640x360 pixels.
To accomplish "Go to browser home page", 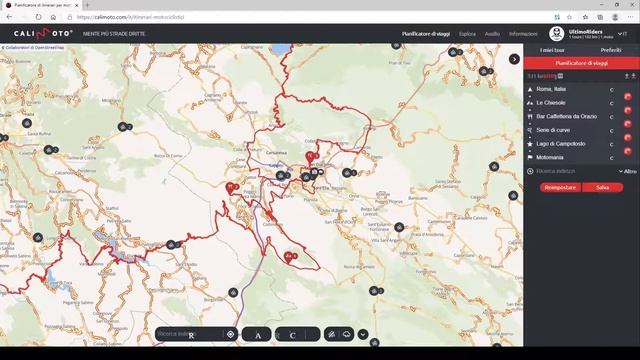I will pyautogui.click(x=53, y=17).
